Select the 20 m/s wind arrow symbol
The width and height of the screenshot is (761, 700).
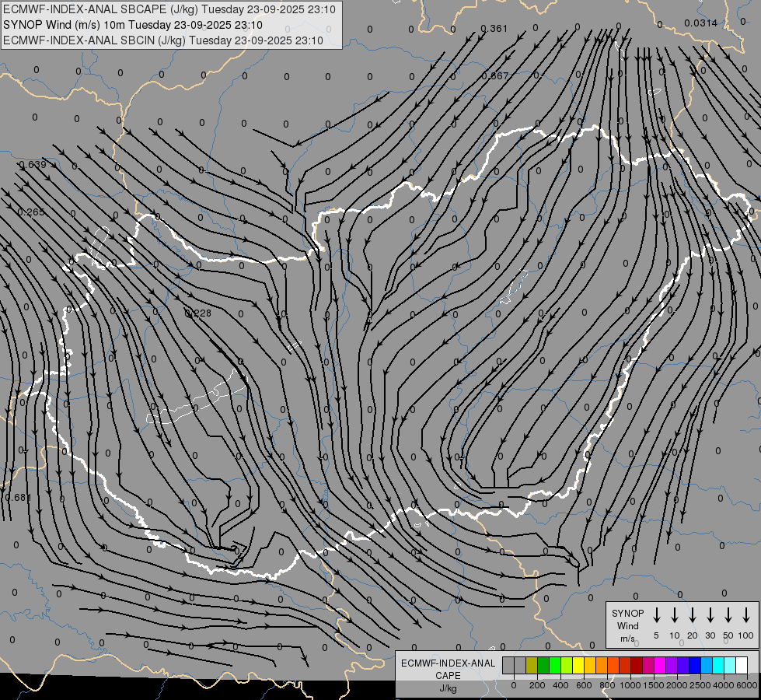[693, 615]
